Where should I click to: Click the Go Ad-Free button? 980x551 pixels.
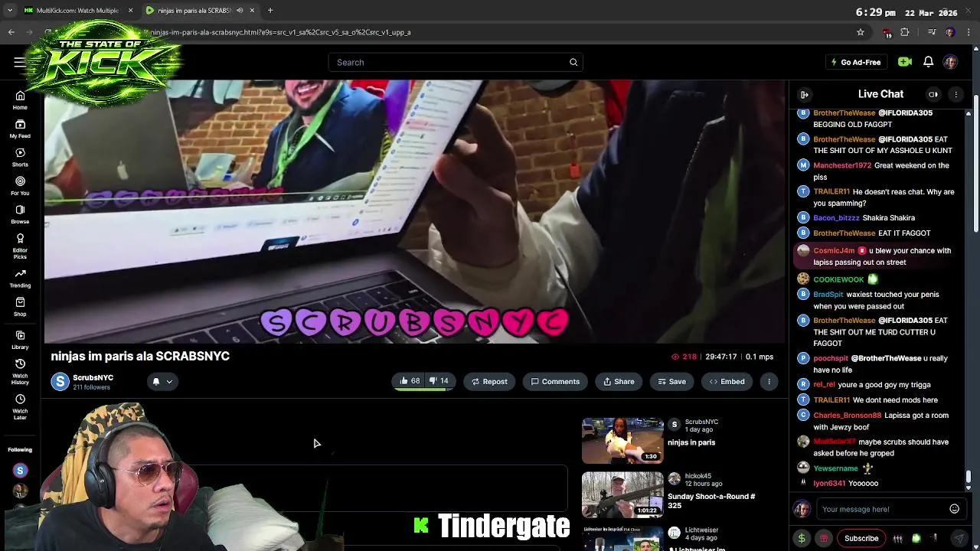pyautogui.click(x=855, y=62)
